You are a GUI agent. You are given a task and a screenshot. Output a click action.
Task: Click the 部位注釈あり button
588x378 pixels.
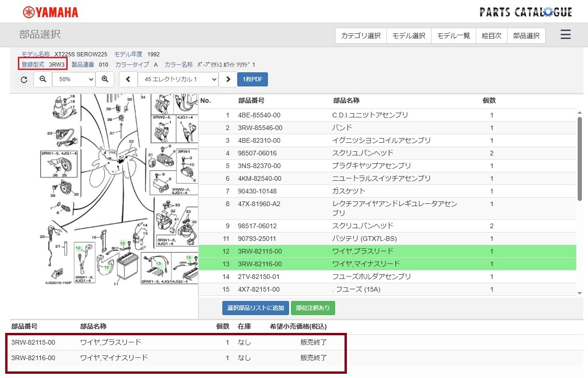point(313,308)
